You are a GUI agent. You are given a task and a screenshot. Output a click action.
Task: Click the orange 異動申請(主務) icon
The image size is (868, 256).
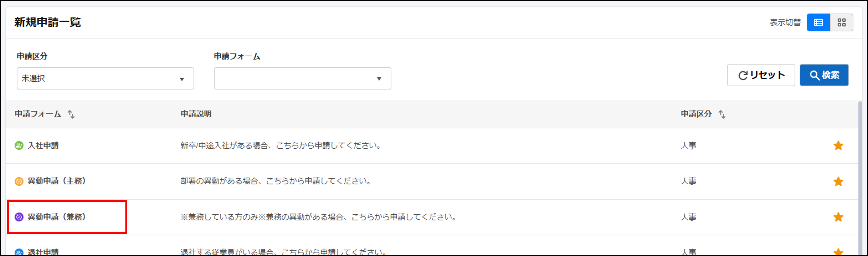[19, 182]
